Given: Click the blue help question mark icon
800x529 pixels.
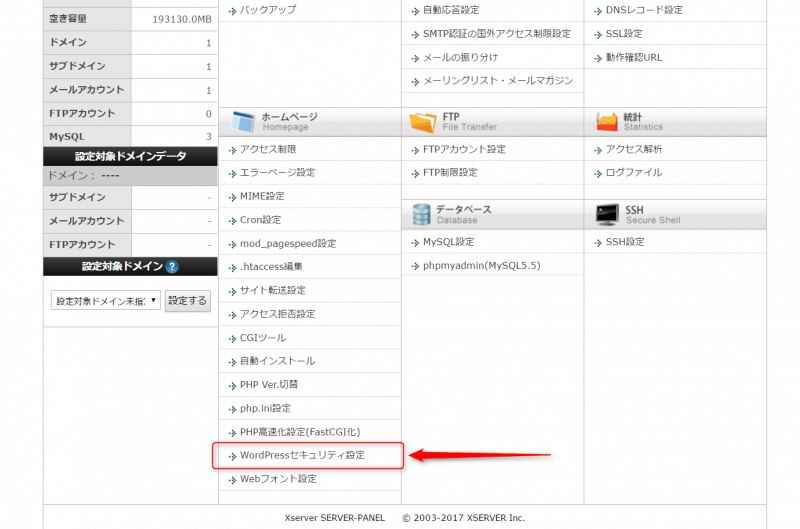Looking at the screenshot, I should coord(172,267).
